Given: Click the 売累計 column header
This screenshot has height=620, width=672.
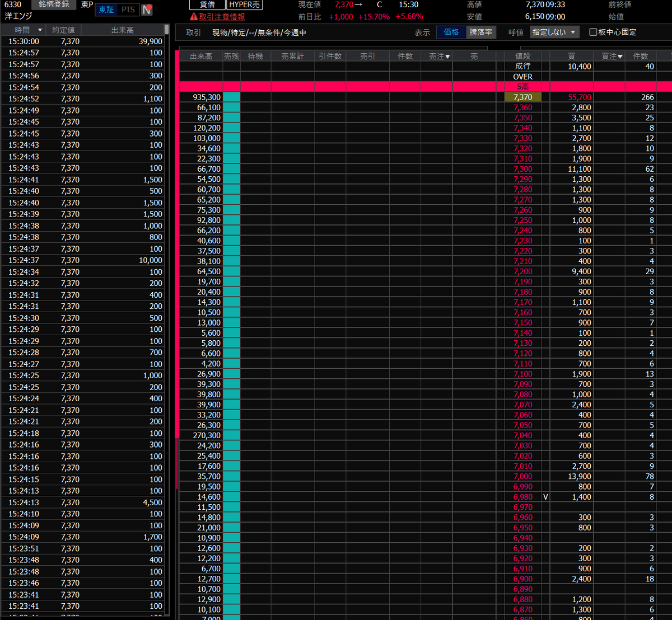Looking at the screenshot, I should click(292, 57).
